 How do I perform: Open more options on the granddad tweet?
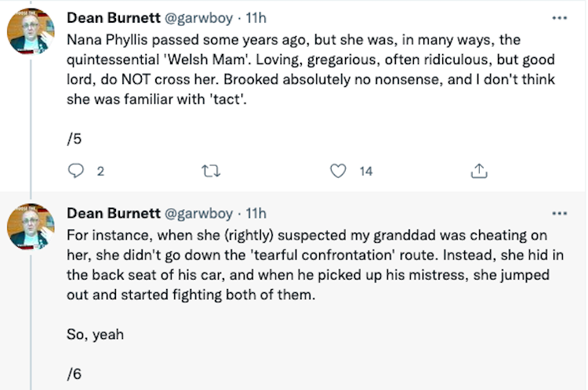559,213
